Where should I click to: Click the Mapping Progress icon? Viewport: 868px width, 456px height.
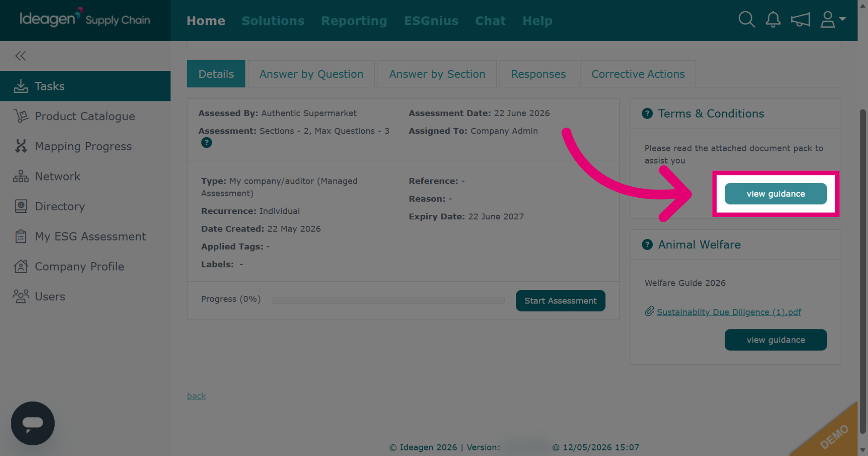point(21,146)
